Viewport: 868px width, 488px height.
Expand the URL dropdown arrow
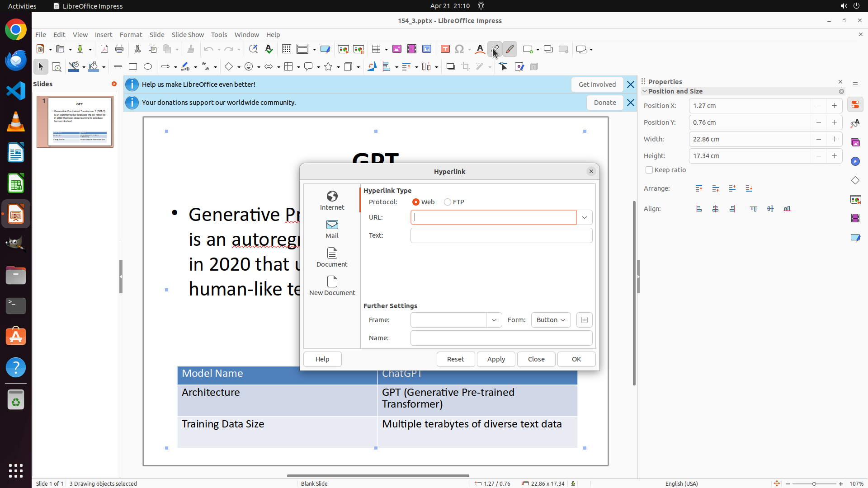coord(584,217)
